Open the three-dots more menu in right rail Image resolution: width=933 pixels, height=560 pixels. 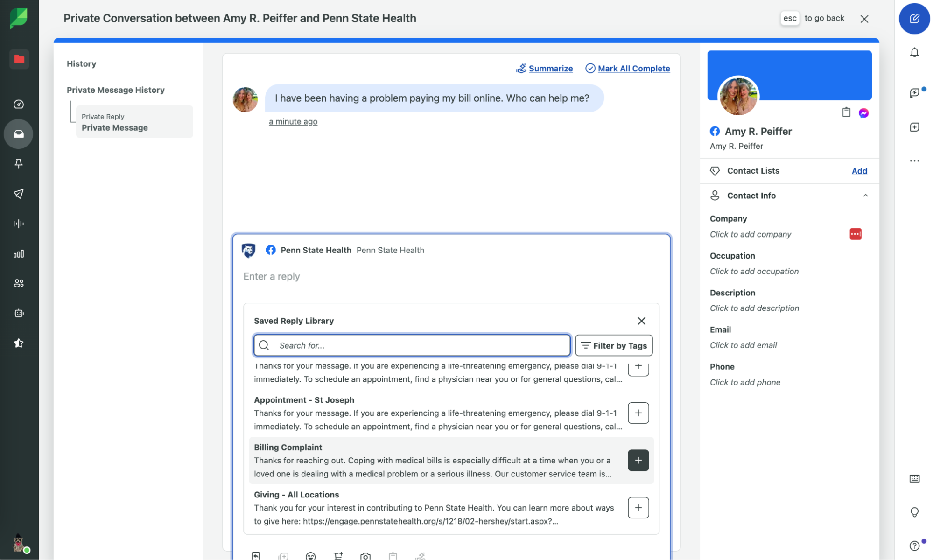click(x=914, y=161)
